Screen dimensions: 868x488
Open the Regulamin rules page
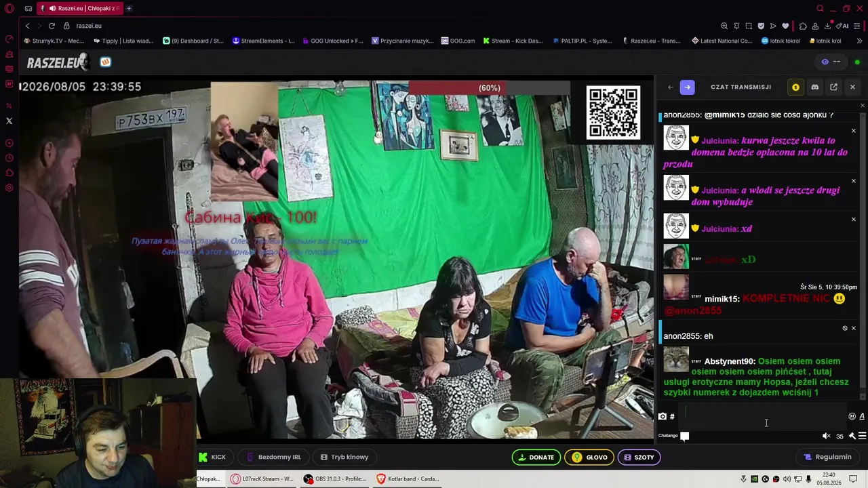[827, 457]
